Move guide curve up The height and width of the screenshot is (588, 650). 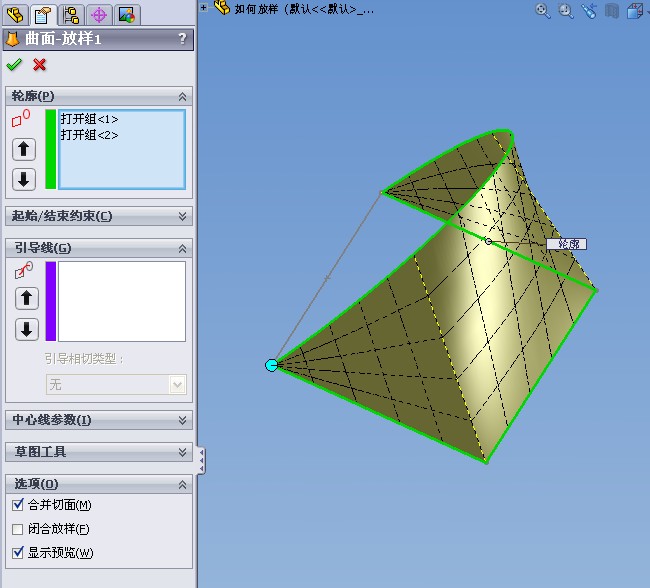(27, 298)
